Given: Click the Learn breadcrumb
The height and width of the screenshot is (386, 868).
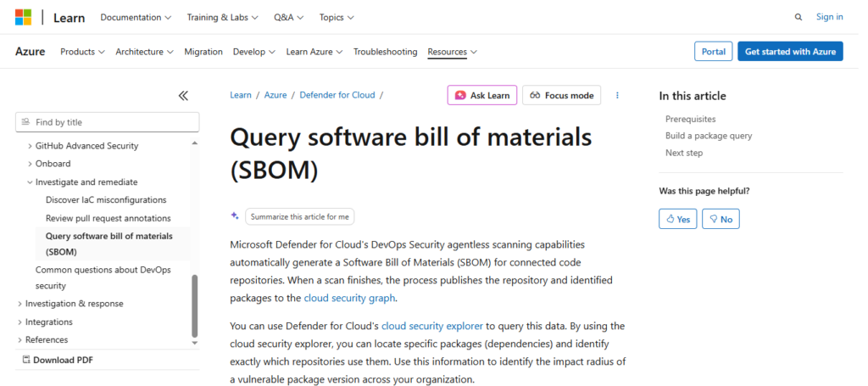Looking at the screenshot, I should click(240, 95).
